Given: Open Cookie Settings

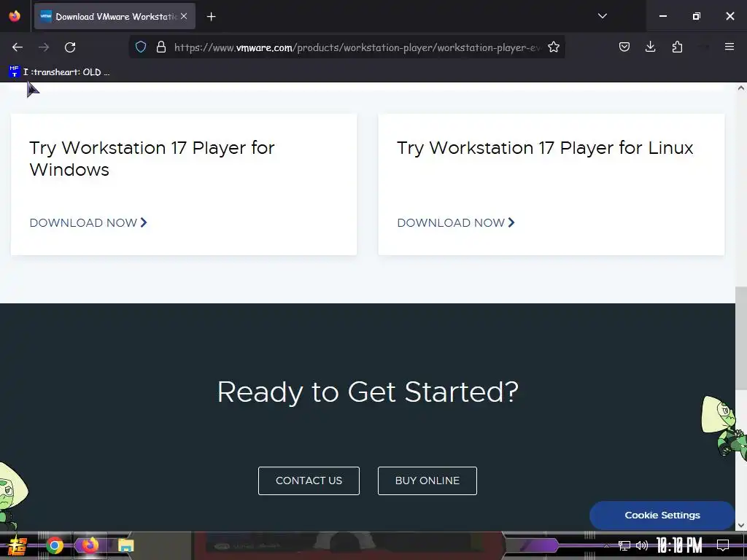Looking at the screenshot, I should tap(662, 516).
